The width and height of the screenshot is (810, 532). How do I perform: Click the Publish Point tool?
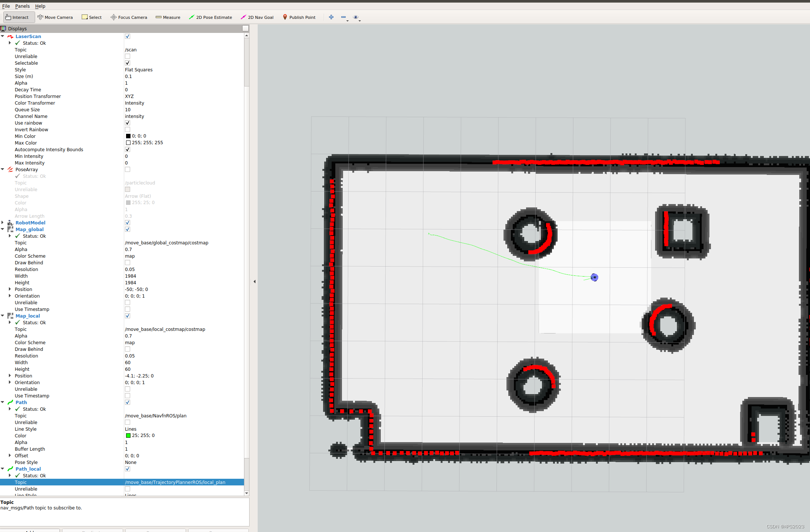[299, 17]
